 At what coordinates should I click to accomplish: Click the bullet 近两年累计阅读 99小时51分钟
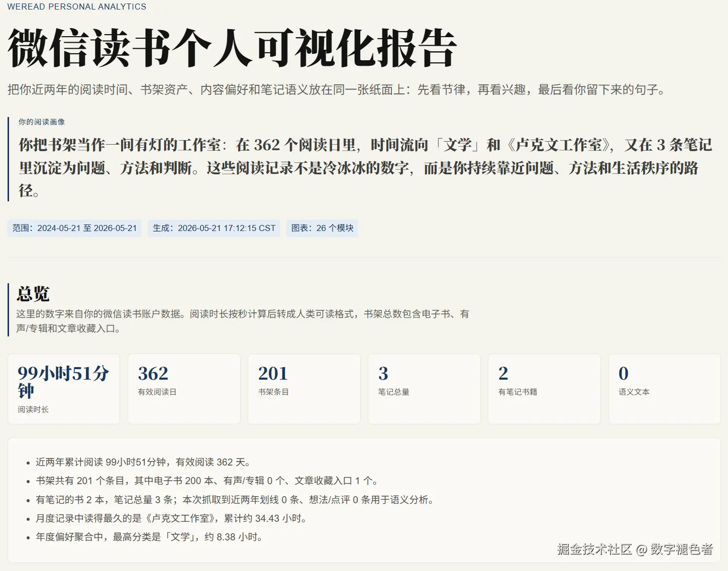pos(144,462)
